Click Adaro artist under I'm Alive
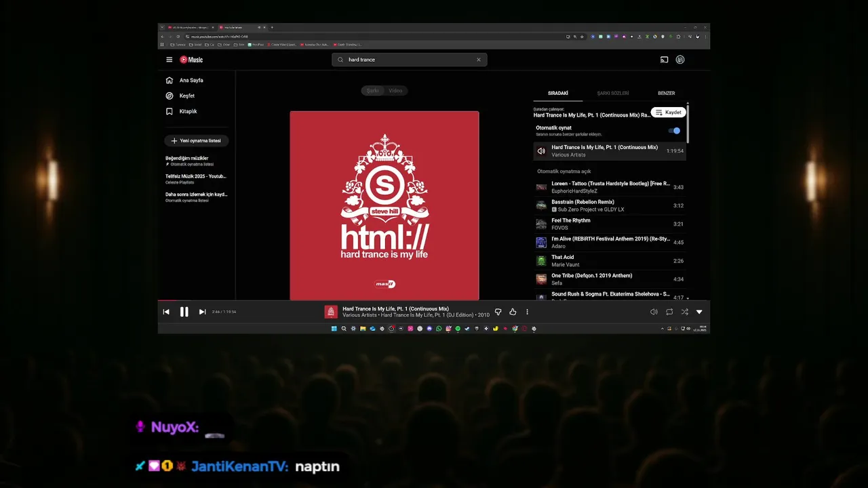 point(558,246)
